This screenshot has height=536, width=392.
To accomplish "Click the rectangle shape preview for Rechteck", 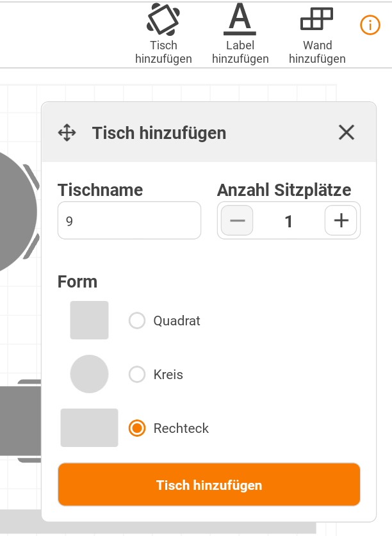I will pyautogui.click(x=89, y=428).
